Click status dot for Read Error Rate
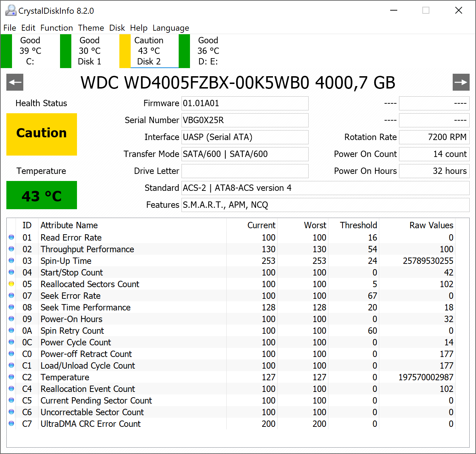 click(x=11, y=237)
